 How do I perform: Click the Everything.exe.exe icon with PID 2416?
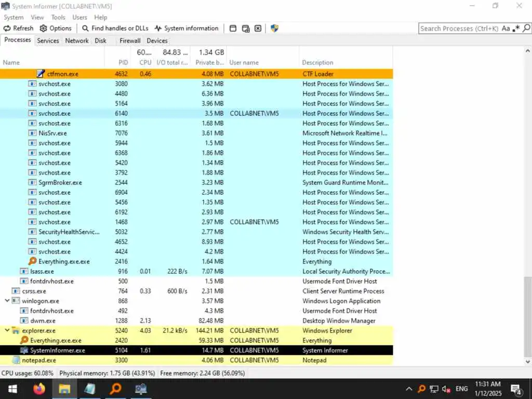tap(32, 261)
